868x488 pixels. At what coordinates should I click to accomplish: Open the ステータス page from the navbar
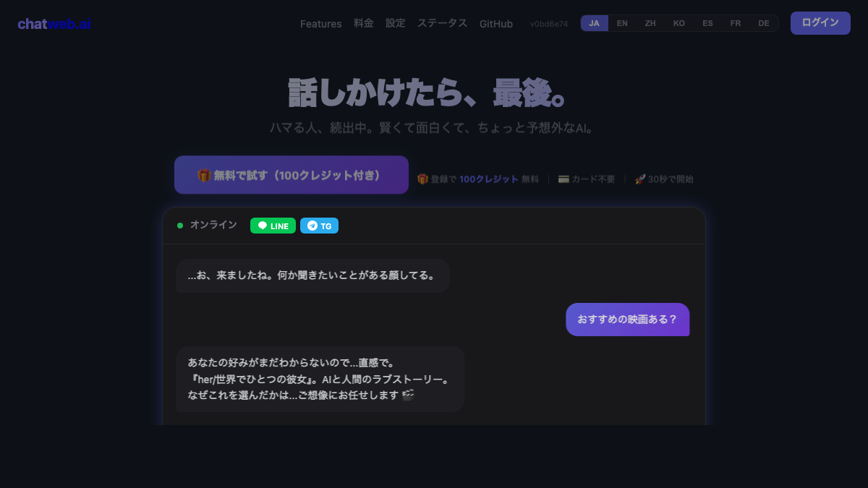click(x=442, y=23)
